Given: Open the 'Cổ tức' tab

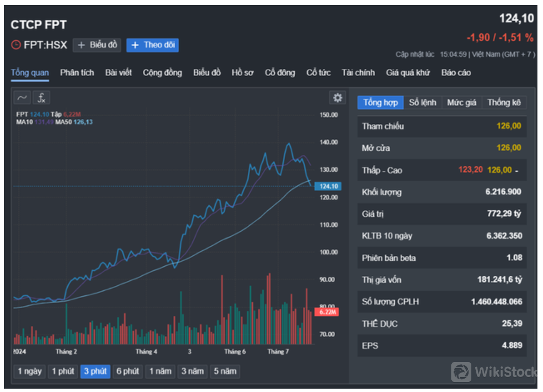Looking at the screenshot, I should pos(318,73).
